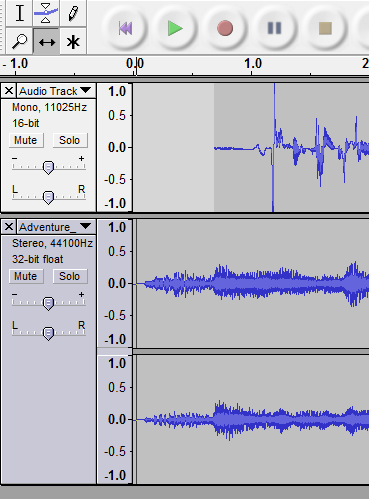The image size is (369, 499).
Task: Select the Envelope tool
Action: (46, 13)
